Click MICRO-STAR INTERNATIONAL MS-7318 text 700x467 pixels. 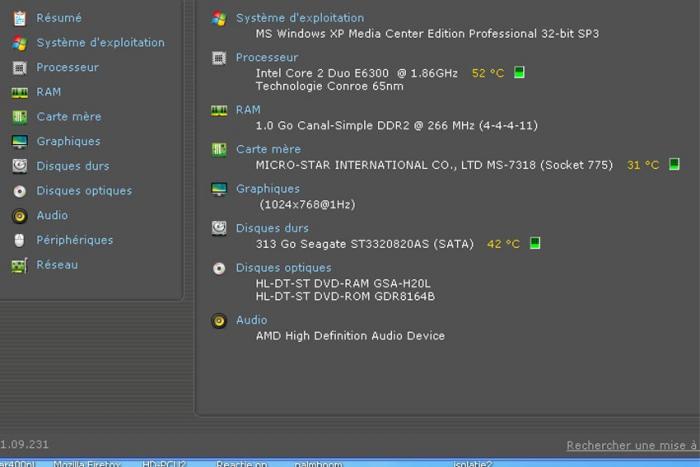tap(434, 165)
